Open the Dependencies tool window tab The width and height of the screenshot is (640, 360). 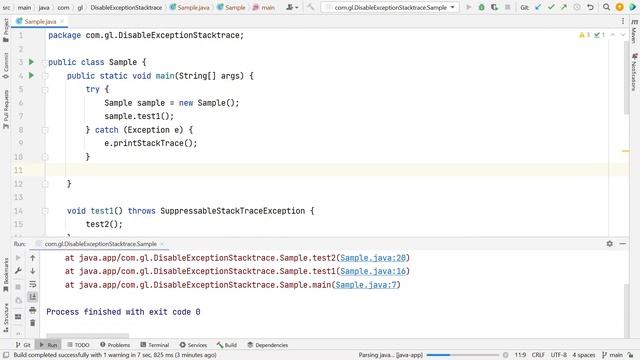click(268, 345)
